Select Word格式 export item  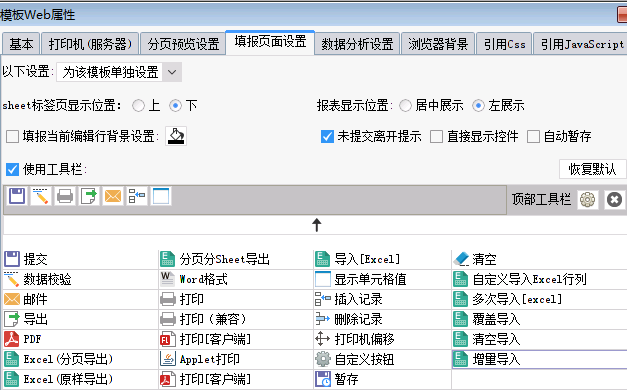236,279
